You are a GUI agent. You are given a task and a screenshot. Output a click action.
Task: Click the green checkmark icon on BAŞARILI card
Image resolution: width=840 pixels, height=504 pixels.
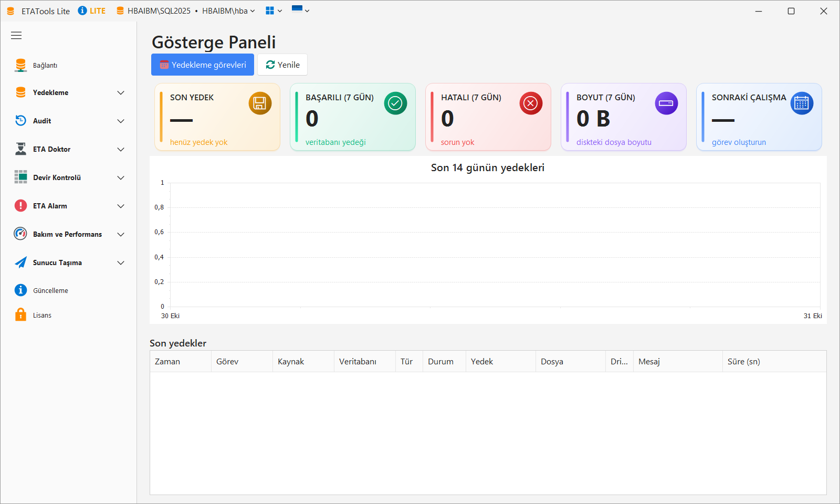pos(395,103)
